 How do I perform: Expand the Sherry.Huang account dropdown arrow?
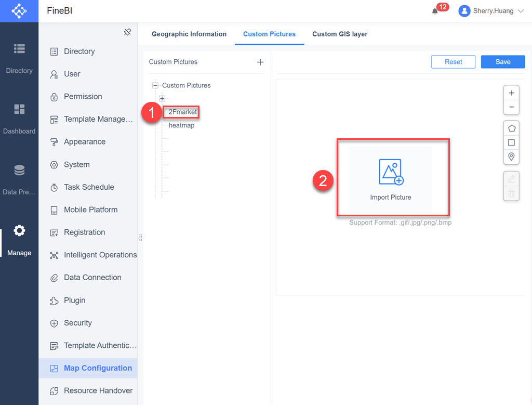pos(521,11)
